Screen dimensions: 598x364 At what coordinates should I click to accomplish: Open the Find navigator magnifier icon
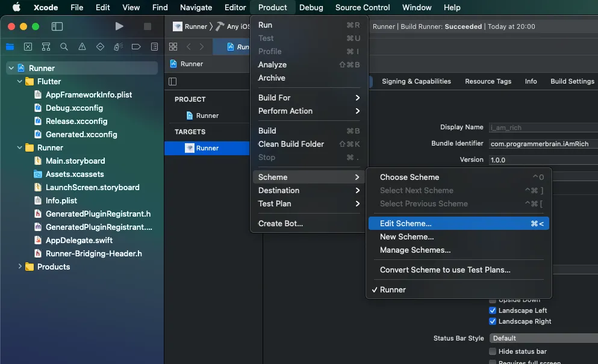tap(64, 47)
